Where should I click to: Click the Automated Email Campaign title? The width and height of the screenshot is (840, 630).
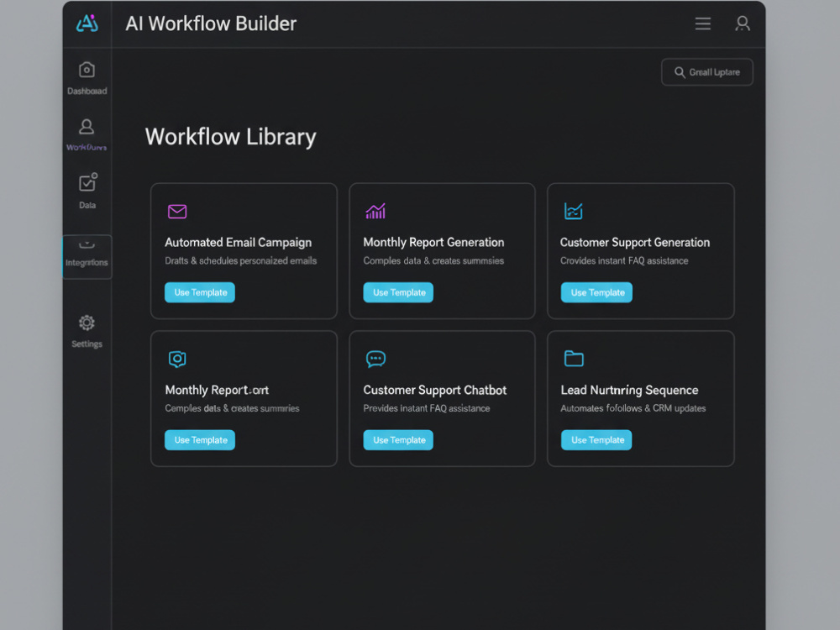pos(239,243)
